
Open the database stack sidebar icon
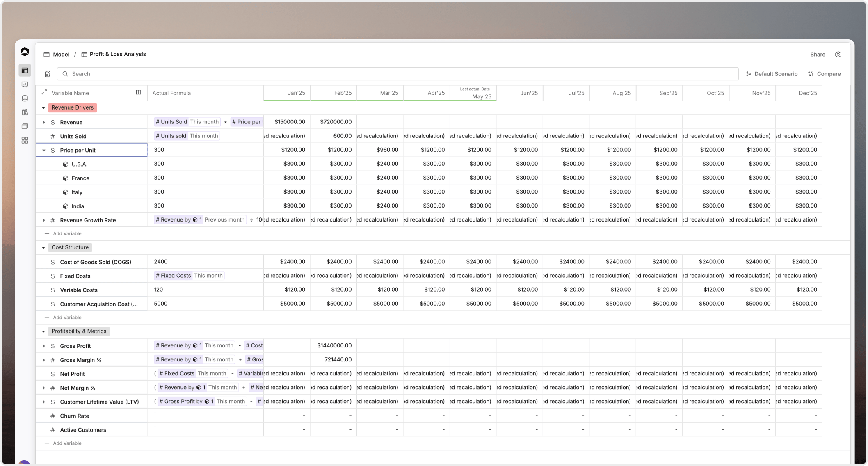tap(25, 98)
